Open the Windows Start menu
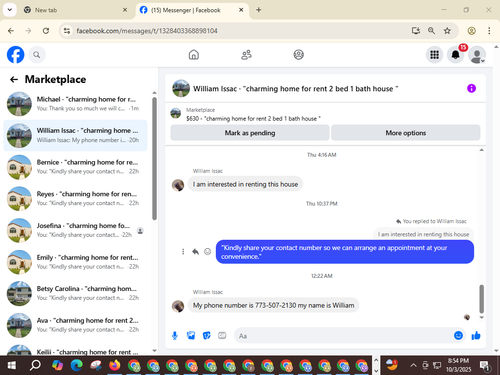 (12, 365)
